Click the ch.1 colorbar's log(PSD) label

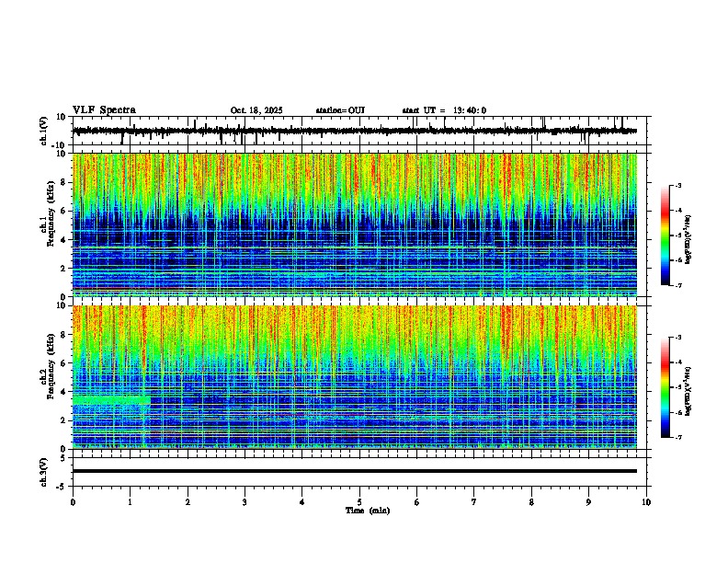(x=688, y=240)
